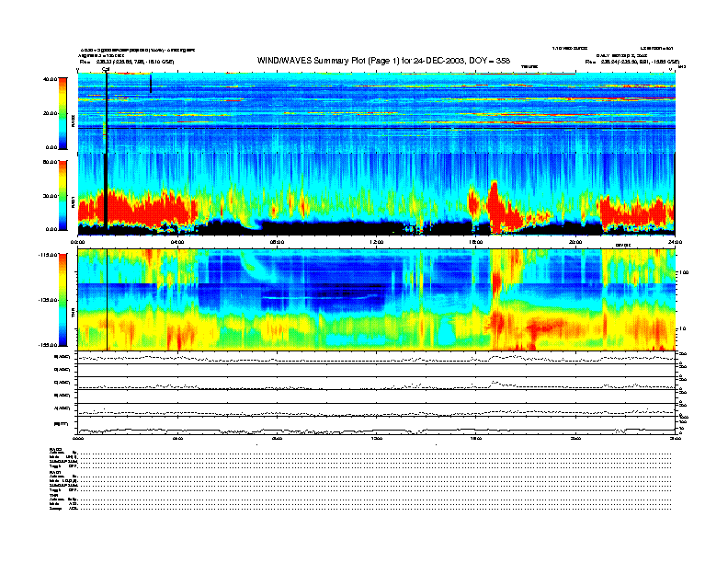Select the -135.00 label on the TNR scale

pyautogui.click(x=49, y=300)
